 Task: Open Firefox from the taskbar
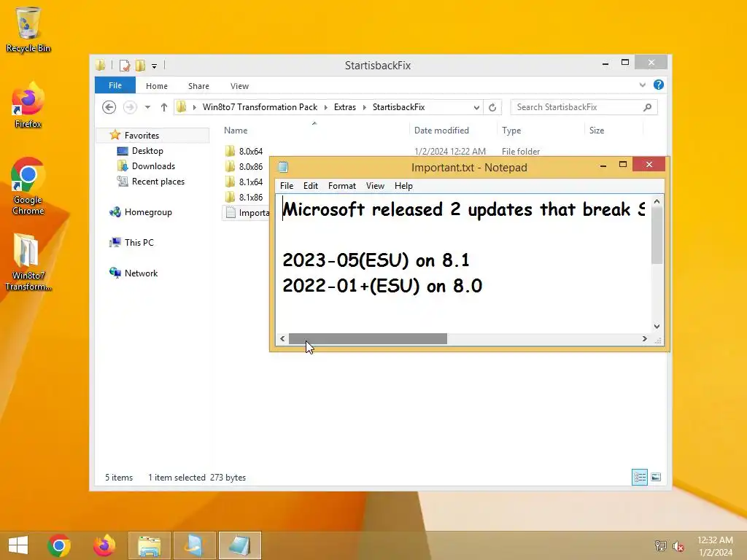pos(104,545)
